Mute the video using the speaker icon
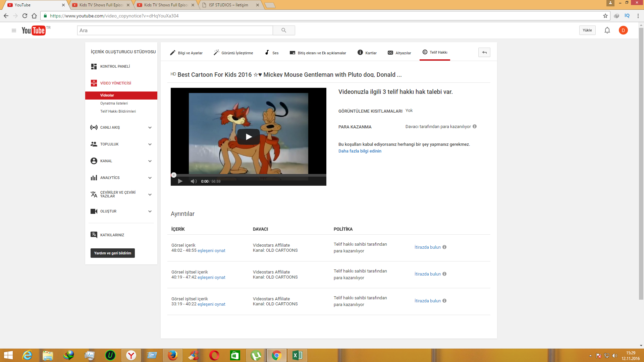The width and height of the screenshot is (644, 362). (194, 181)
